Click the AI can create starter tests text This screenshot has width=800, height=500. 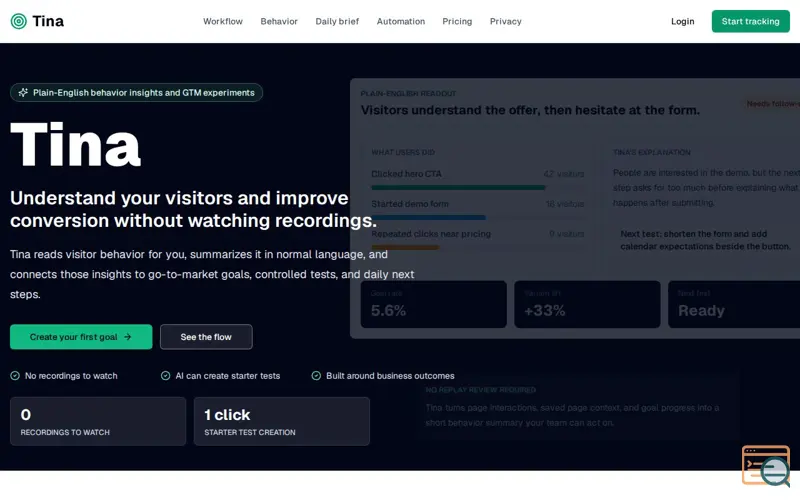click(228, 376)
